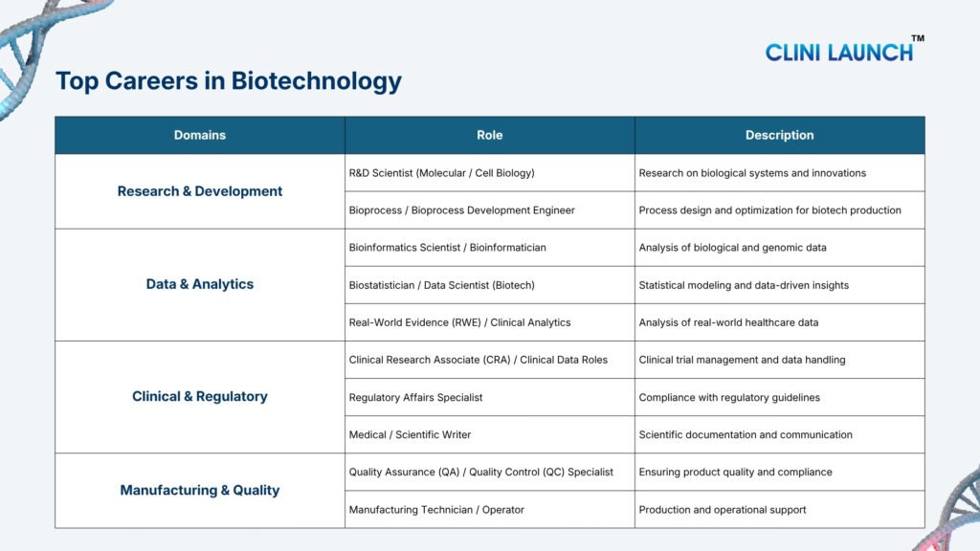Click 'Ensuring product quality and compliance' description
The width and height of the screenshot is (980, 551).
tap(735, 472)
